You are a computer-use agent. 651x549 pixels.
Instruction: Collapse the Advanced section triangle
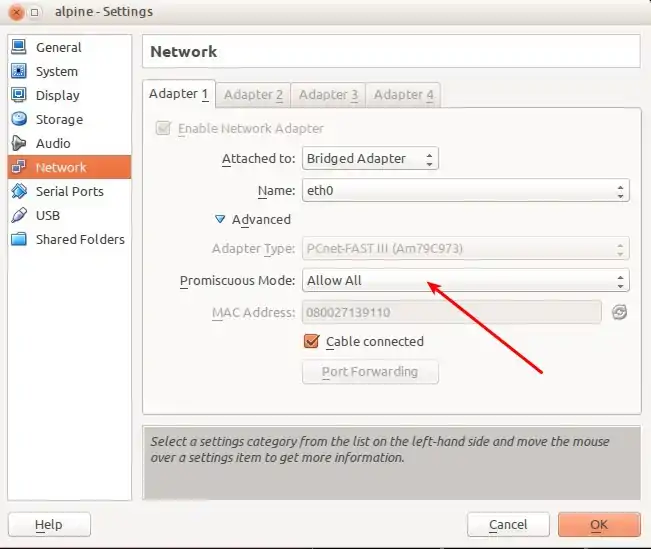[x=220, y=219]
